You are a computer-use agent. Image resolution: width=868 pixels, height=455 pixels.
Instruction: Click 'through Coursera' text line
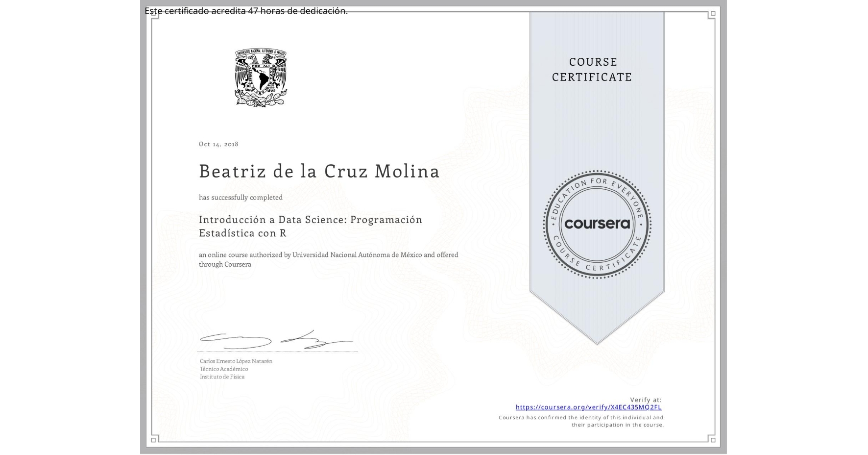coord(225,264)
